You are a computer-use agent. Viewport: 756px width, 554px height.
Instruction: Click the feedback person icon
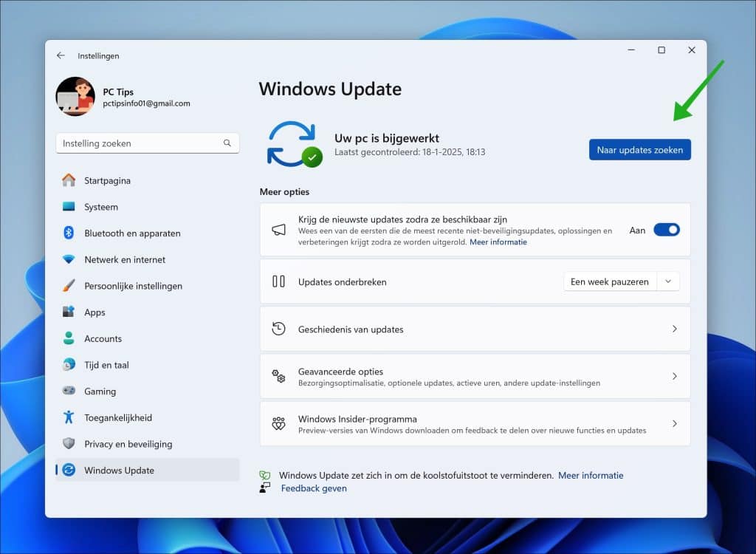coord(265,488)
